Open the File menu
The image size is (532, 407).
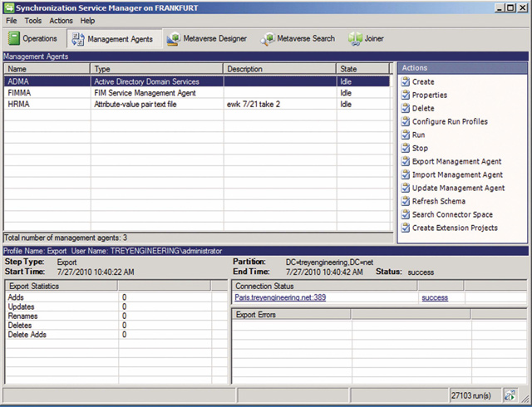point(12,20)
